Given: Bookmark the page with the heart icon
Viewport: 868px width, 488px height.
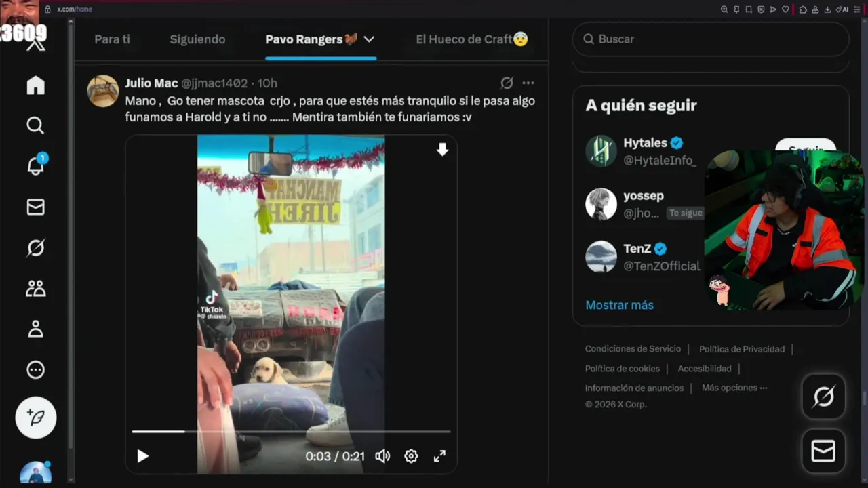Looking at the screenshot, I should pyautogui.click(x=785, y=9).
